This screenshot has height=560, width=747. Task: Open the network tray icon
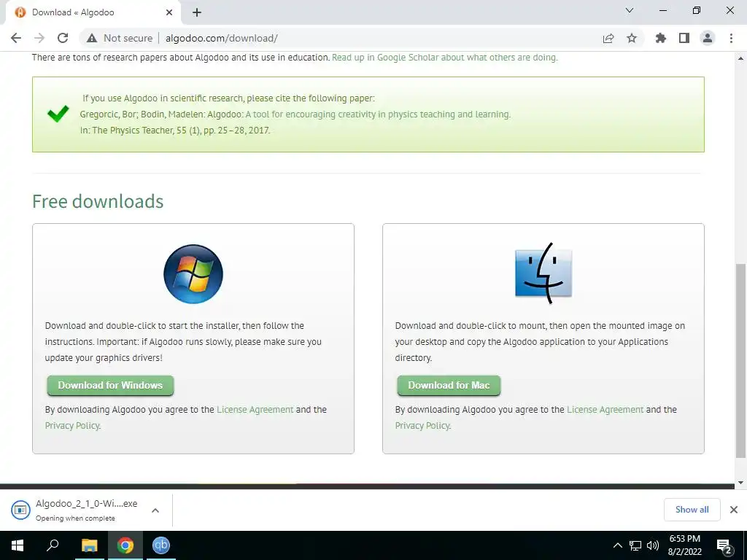[635, 545]
